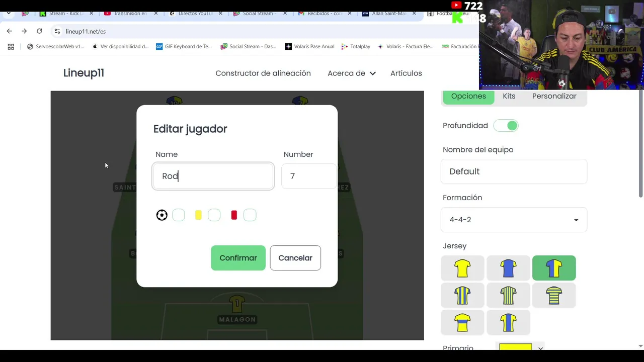Click the red card icon

234,215
